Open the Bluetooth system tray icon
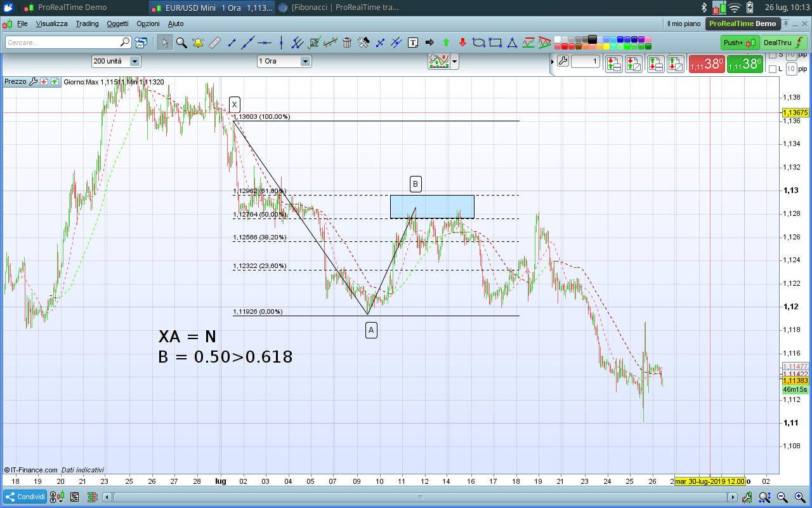Image resolution: width=812 pixels, height=508 pixels. click(x=704, y=8)
